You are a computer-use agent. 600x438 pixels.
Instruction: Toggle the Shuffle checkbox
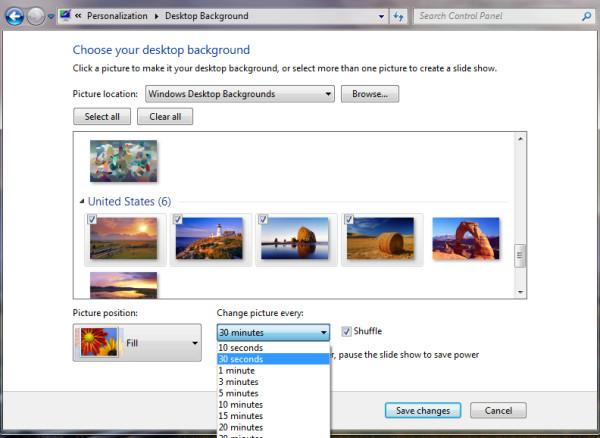347,332
